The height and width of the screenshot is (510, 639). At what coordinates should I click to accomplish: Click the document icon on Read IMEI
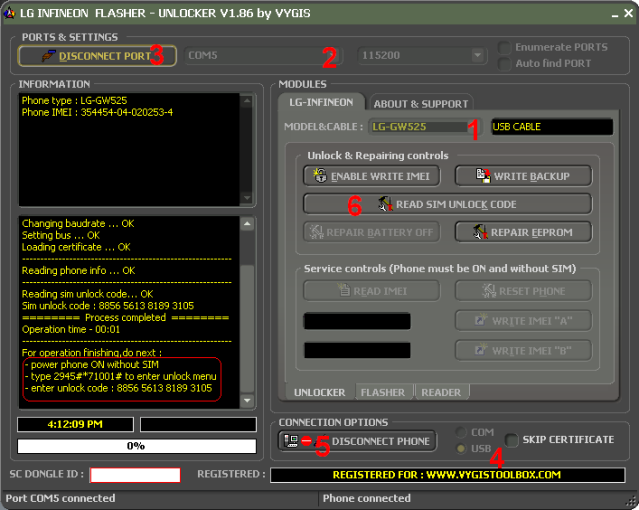click(x=344, y=290)
